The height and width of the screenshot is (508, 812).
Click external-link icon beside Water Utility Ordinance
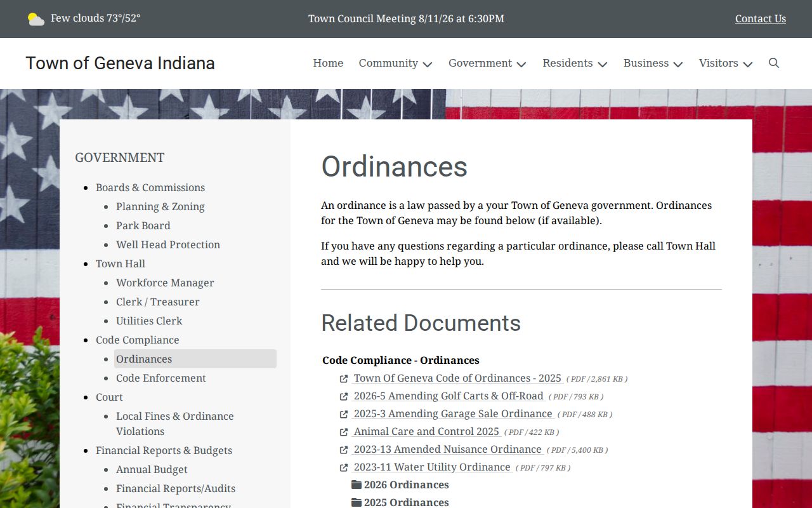[x=344, y=467]
